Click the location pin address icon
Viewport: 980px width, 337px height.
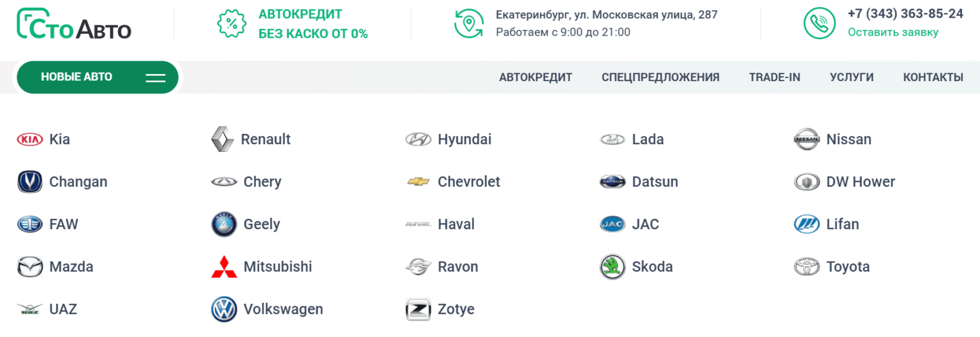[469, 24]
